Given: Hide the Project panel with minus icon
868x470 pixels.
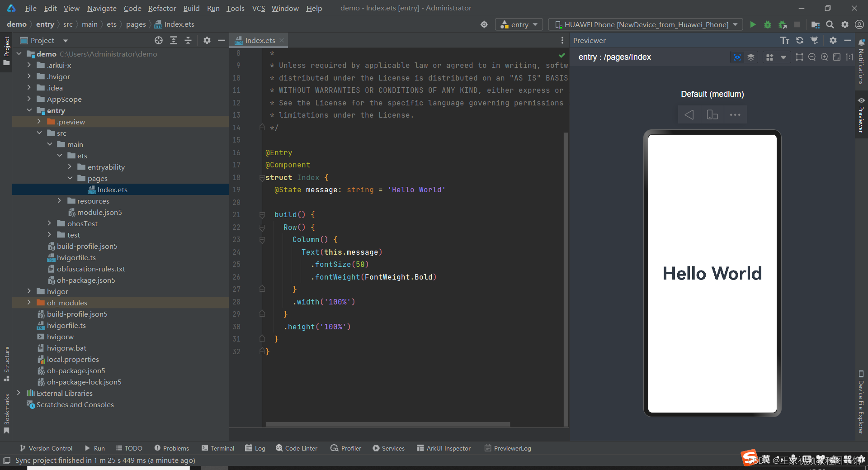Looking at the screenshot, I should (222, 40).
